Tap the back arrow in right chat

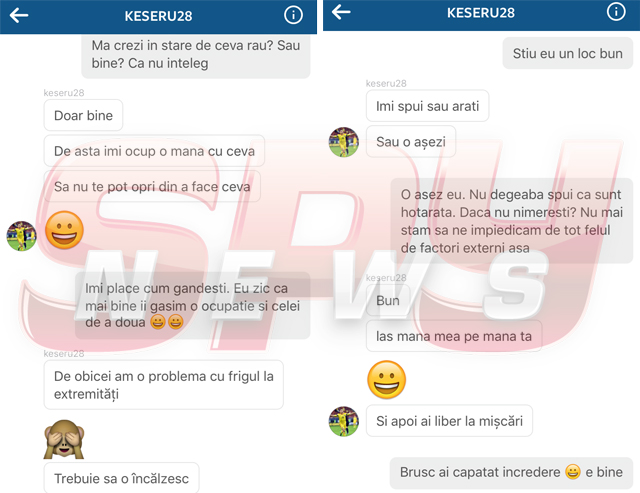point(341,12)
